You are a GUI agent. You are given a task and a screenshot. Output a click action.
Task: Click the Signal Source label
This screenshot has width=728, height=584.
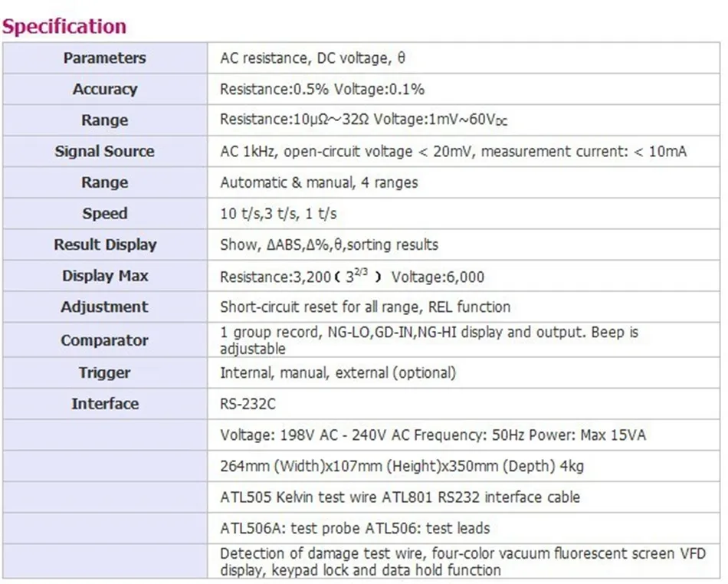point(104,152)
